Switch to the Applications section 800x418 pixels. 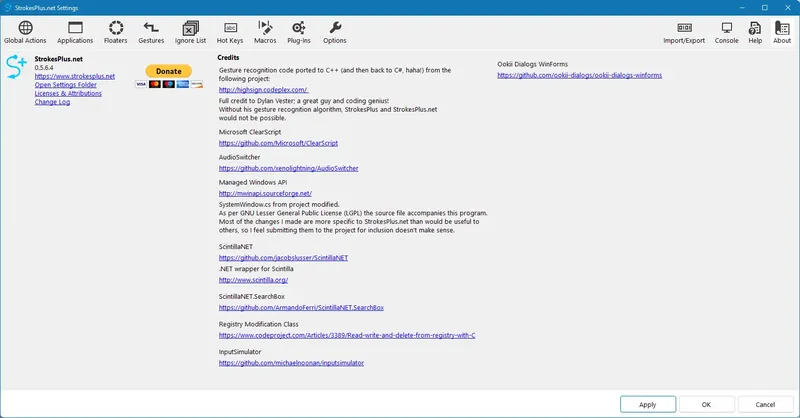point(75,32)
